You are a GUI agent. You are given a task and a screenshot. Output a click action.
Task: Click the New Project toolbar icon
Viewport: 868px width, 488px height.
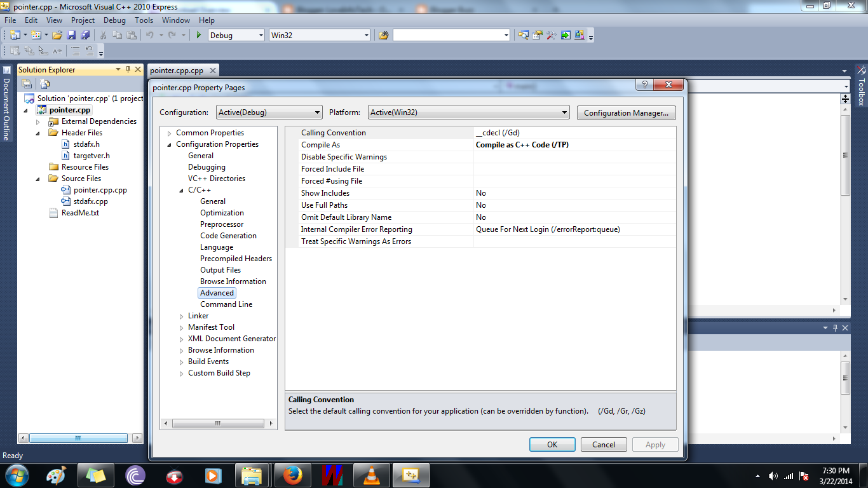click(15, 36)
